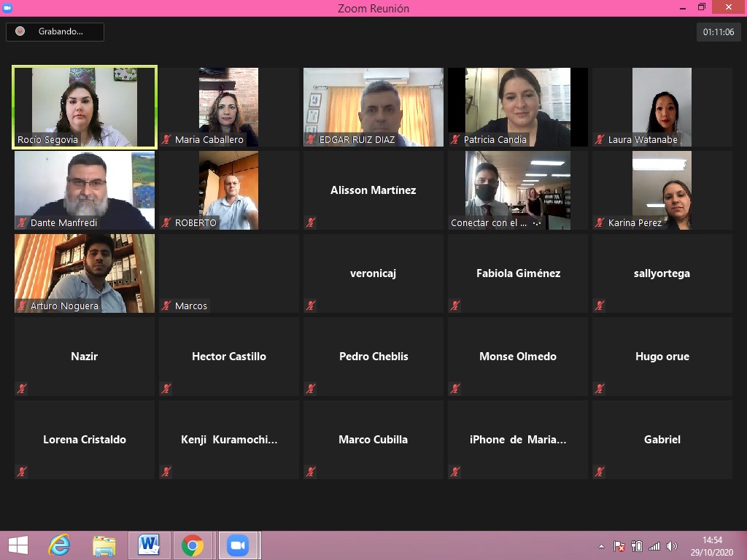Image resolution: width=747 pixels, height=560 pixels.
Task: Click the muted mic icon of Fabiola Giménez
Action: pyautogui.click(x=455, y=306)
